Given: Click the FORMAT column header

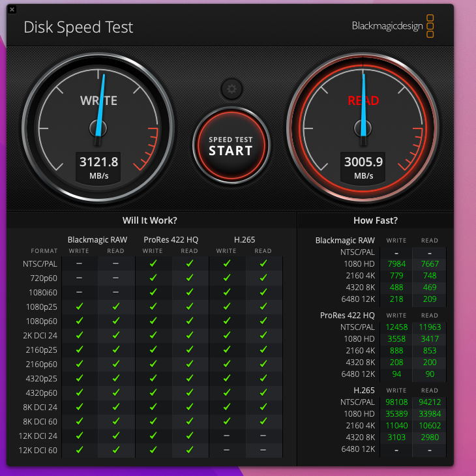Looking at the screenshot, I should point(44,251).
